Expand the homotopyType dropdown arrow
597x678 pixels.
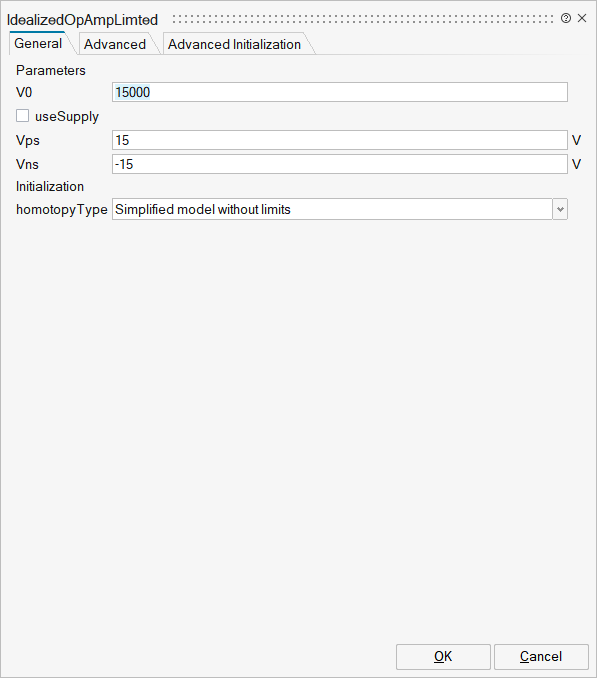click(560, 209)
